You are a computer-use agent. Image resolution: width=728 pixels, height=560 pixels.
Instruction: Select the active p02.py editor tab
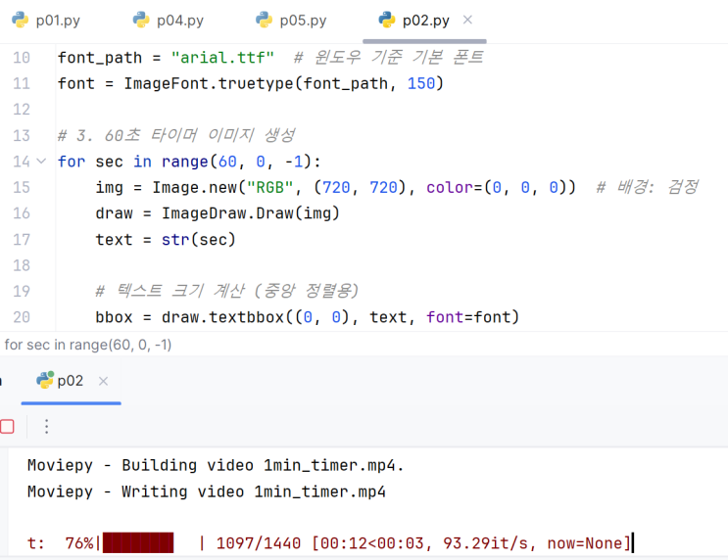(426, 21)
